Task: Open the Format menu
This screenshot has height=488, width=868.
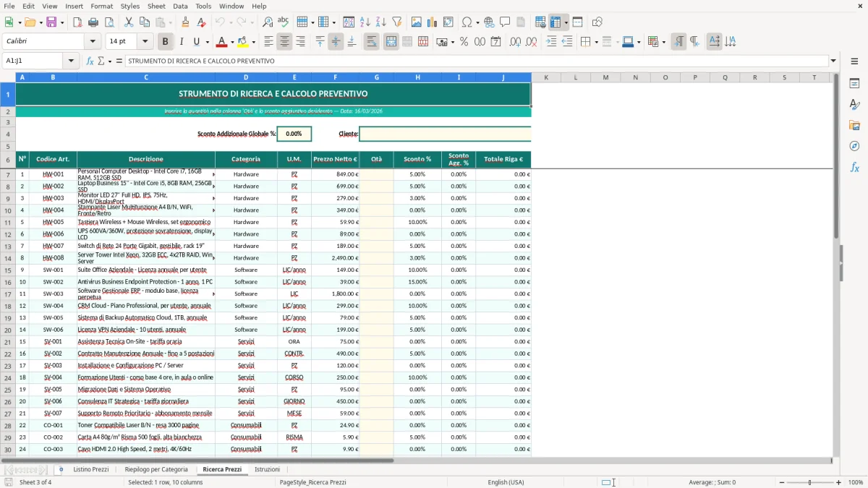Action: [x=101, y=6]
